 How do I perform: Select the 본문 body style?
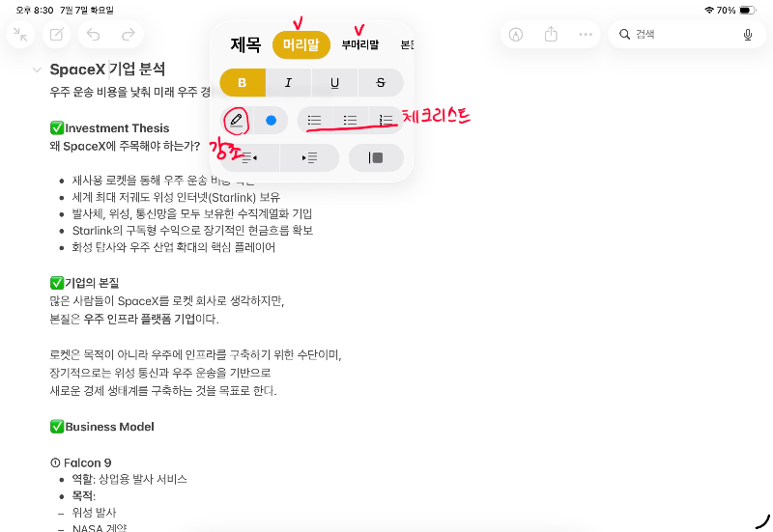coord(407,44)
